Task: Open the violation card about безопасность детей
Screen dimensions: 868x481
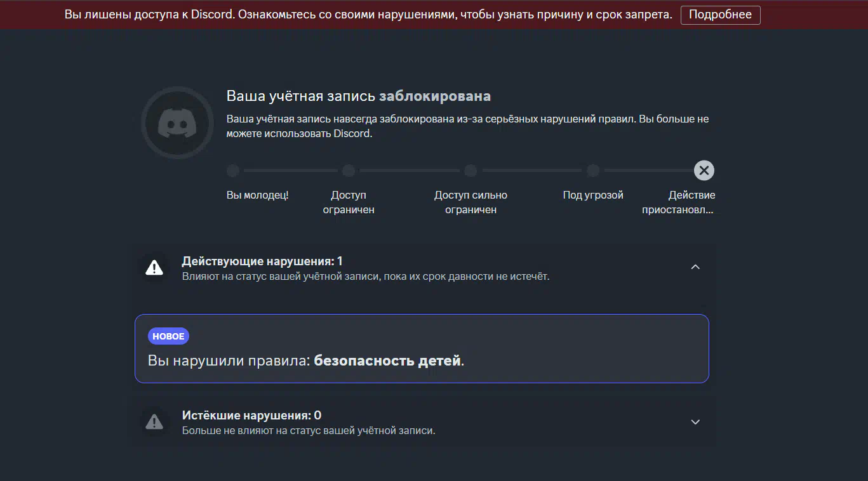Action: (422, 348)
